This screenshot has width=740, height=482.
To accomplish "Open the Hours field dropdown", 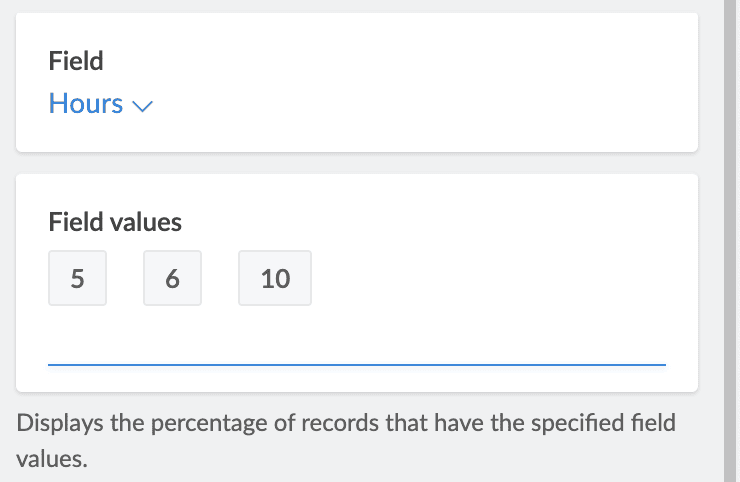I will pyautogui.click(x=100, y=104).
